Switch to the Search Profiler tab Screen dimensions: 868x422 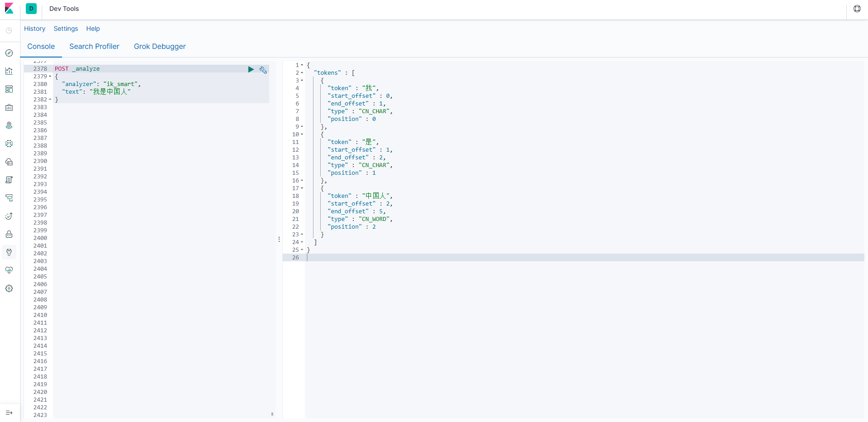click(x=94, y=46)
